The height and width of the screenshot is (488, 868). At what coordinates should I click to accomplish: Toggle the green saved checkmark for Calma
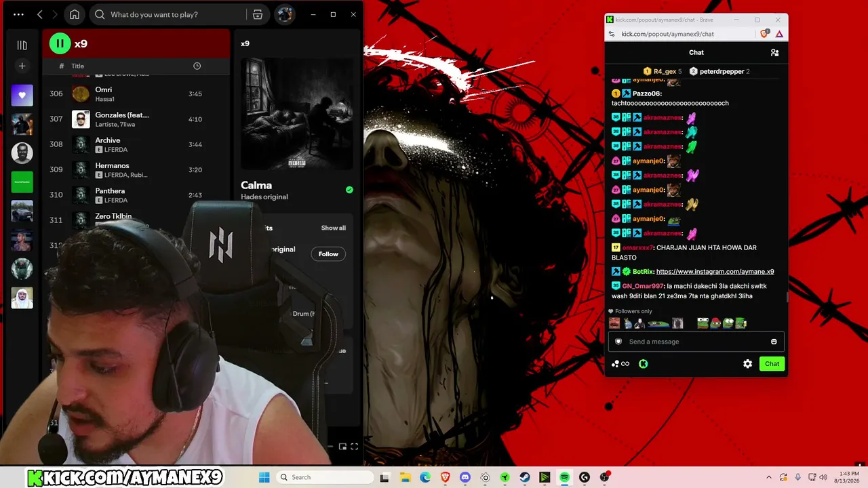point(349,190)
